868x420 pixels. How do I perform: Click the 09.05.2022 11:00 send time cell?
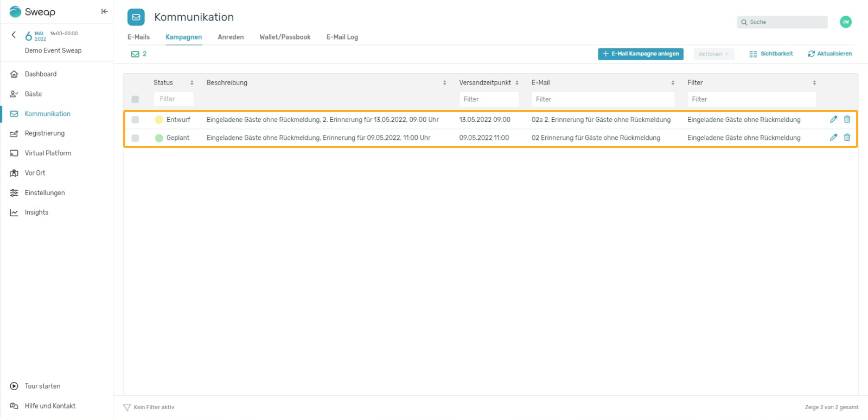[484, 138]
